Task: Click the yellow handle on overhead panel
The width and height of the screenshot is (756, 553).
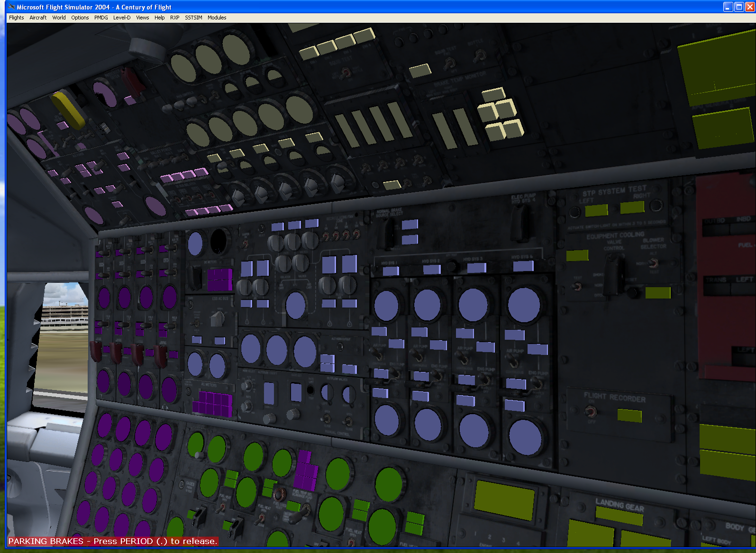Action: pyautogui.click(x=68, y=110)
